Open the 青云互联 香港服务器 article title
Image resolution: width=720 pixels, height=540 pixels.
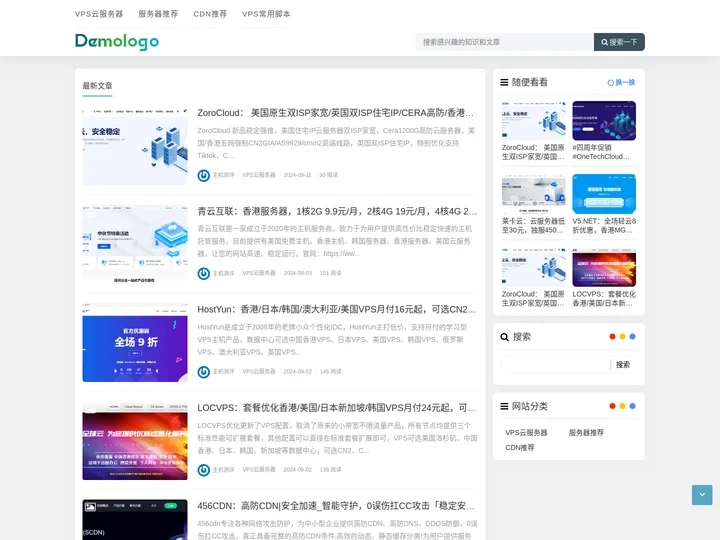pos(338,211)
